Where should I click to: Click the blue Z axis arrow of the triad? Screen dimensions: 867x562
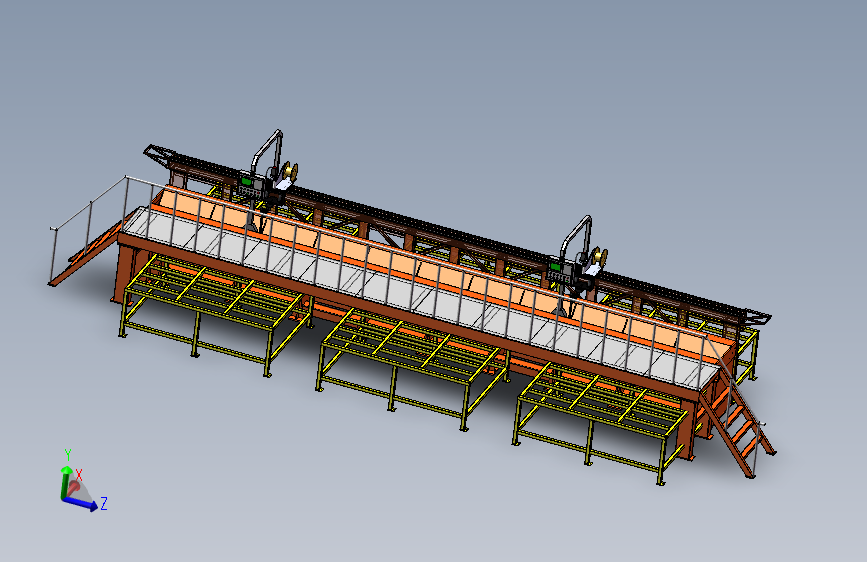pyautogui.click(x=80, y=503)
